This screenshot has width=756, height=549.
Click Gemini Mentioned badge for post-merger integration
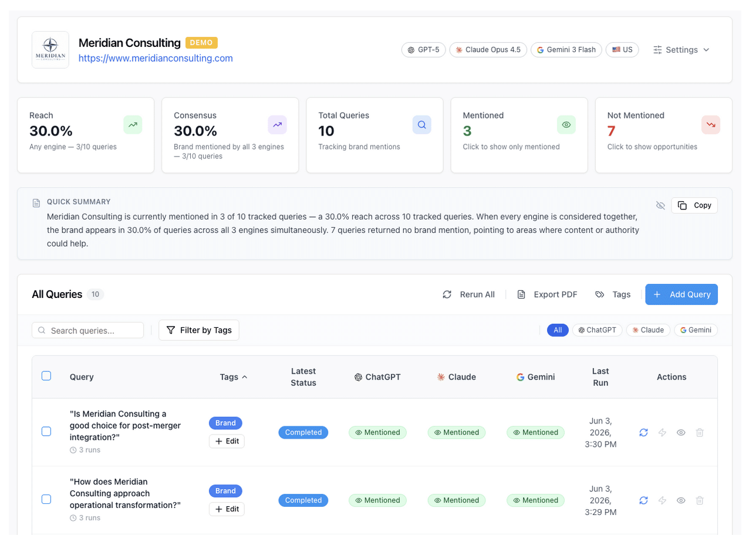[x=535, y=432]
